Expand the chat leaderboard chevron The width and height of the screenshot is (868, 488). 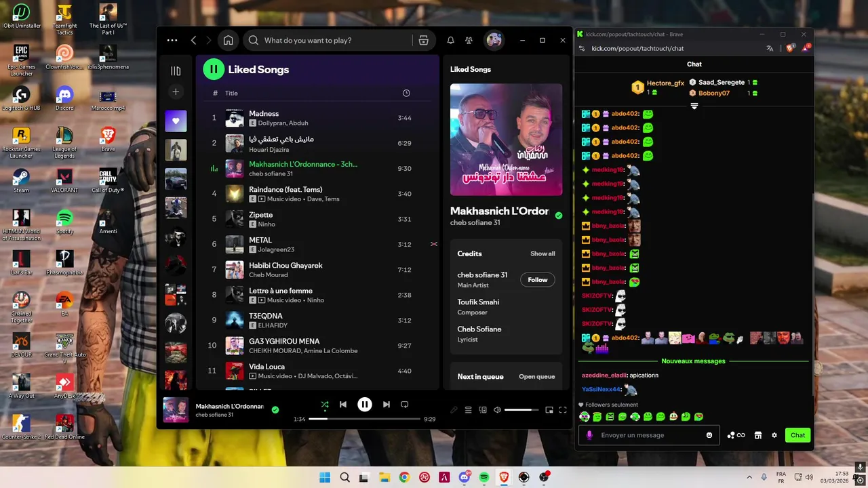[x=694, y=106]
